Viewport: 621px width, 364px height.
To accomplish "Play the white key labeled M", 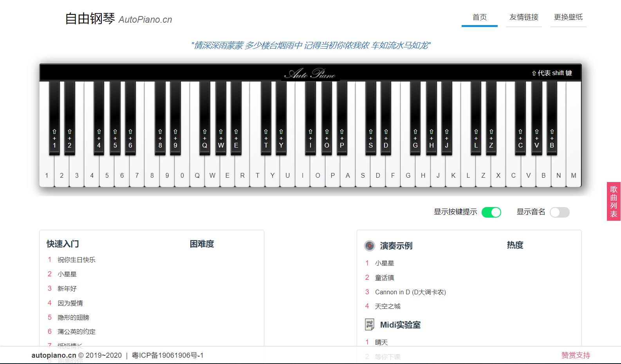I will (x=574, y=172).
